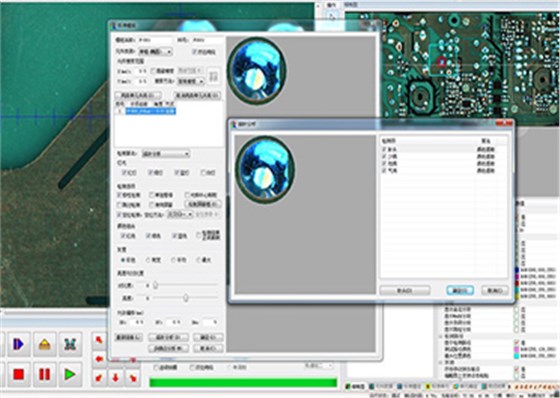Select the second tab in the bottom tab strip

pos(381,387)
